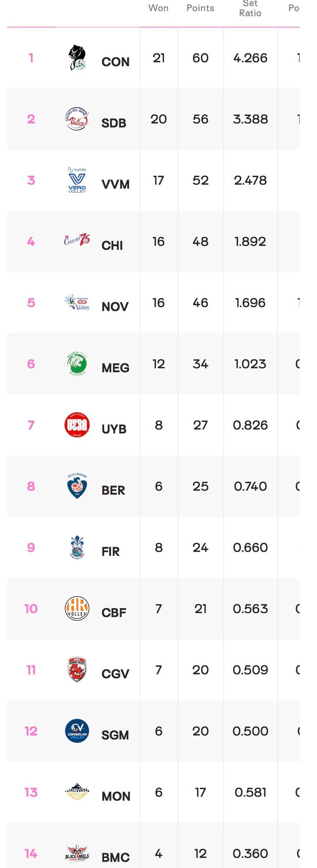The width and height of the screenshot is (317, 868).
Task: Select the Igor Volley Novara logo
Action: point(77,303)
